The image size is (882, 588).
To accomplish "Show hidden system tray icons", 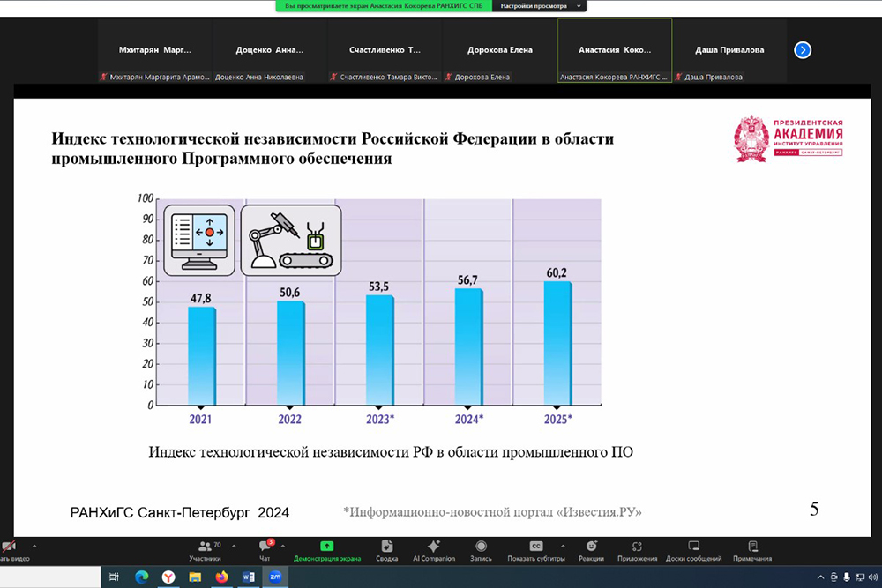I will pyautogui.click(x=820, y=577).
